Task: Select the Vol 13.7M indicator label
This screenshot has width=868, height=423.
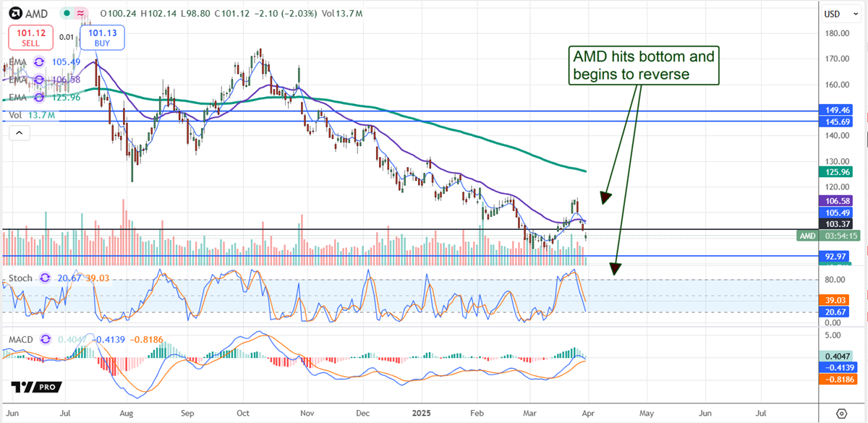Action: pyautogui.click(x=25, y=115)
